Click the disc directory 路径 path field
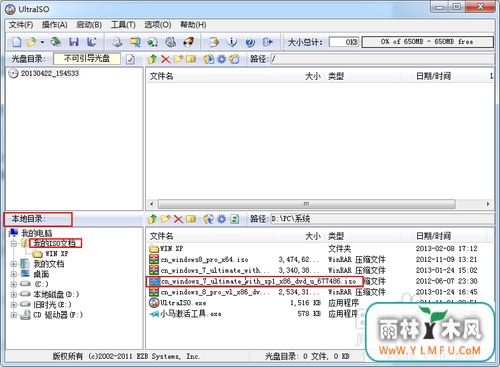Viewport: 500px width, 367px height. coord(382,59)
